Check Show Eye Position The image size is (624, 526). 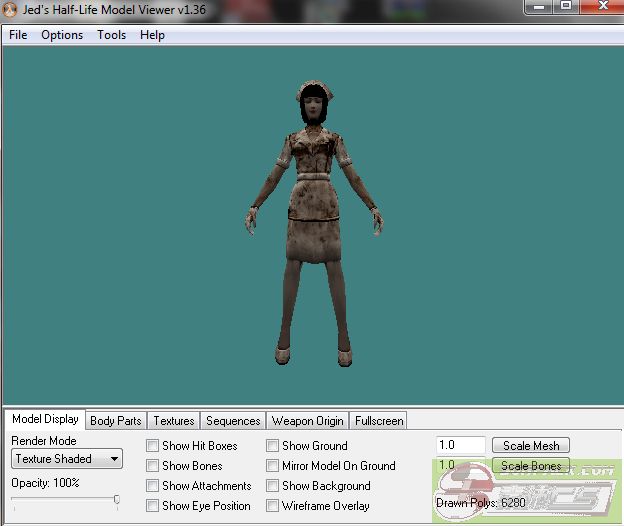153,506
